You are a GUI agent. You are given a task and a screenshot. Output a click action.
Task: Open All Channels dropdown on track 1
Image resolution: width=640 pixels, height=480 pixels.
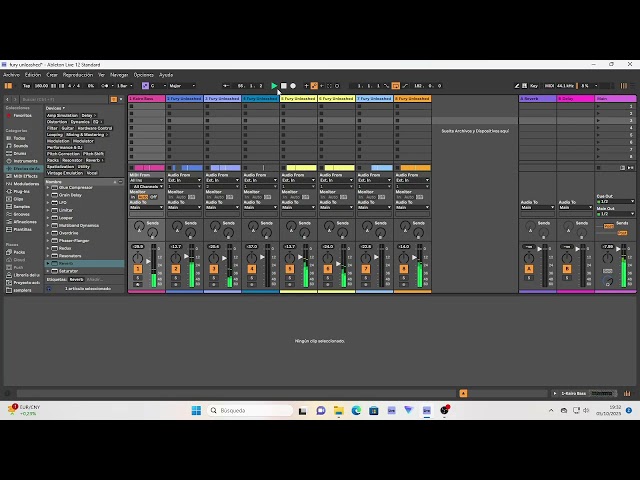click(146, 187)
